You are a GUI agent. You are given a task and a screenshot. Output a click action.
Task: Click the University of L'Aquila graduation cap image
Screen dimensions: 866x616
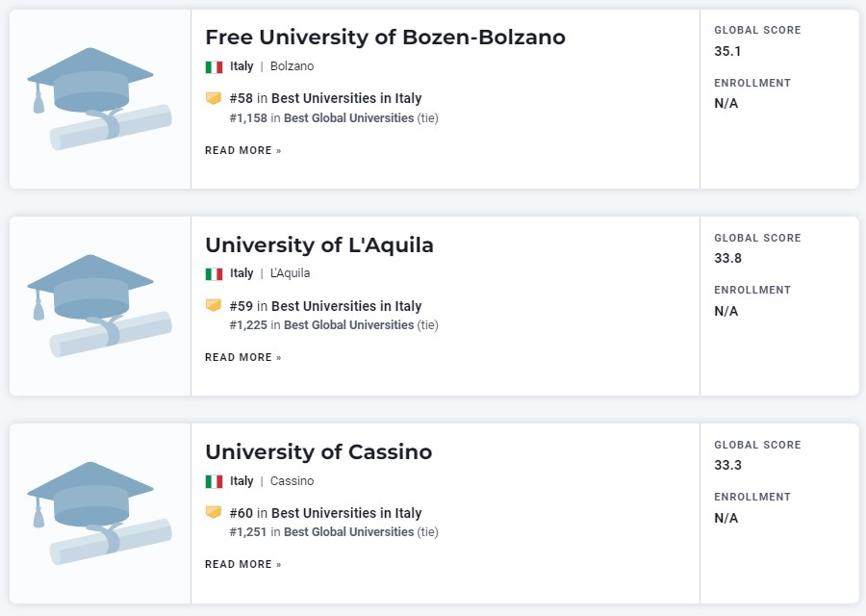pyautogui.click(x=99, y=306)
